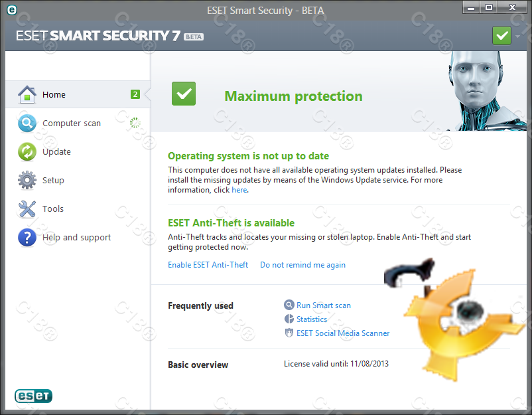Open the Setup section label
Viewport: 532px width, 415px height.
[53, 180]
